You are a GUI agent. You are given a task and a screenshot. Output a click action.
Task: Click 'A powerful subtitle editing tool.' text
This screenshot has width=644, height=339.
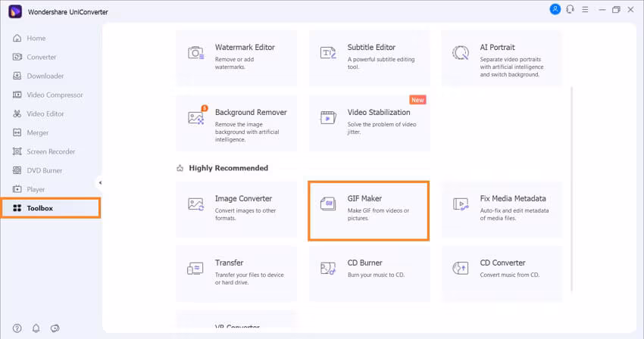[381, 64]
